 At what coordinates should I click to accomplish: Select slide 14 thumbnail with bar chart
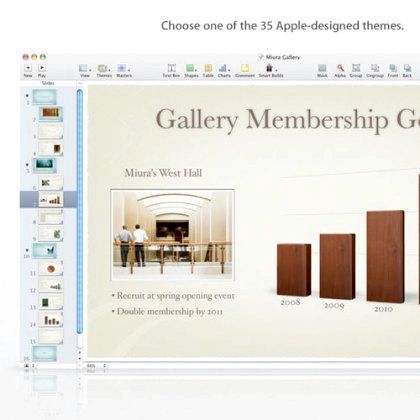point(51,320)
